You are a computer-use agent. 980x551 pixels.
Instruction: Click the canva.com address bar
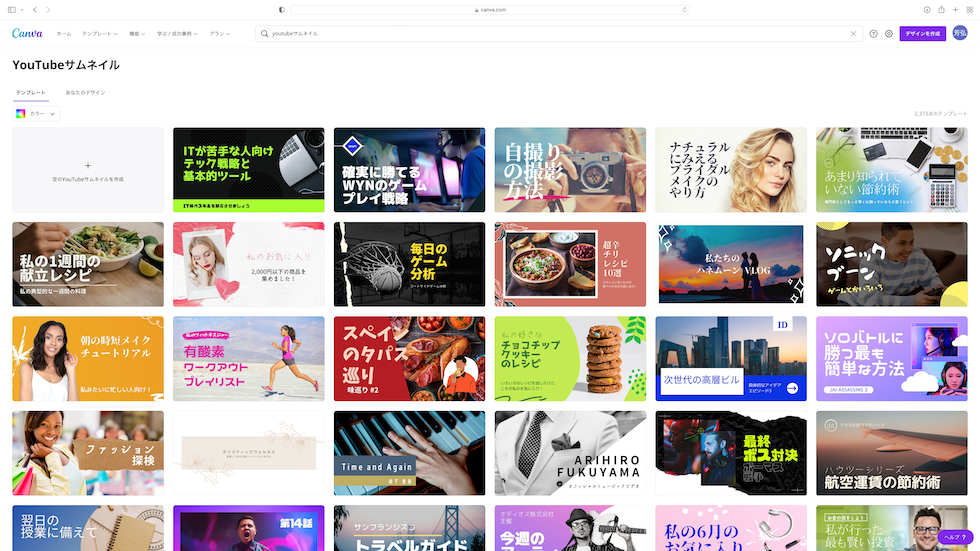pyautogui.click(x=490, y=9)
